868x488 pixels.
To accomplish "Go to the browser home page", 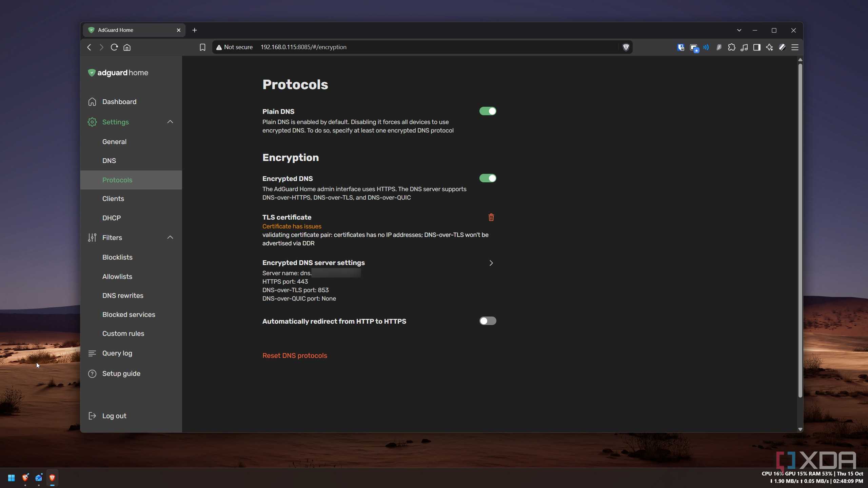I will pos(127,47).
